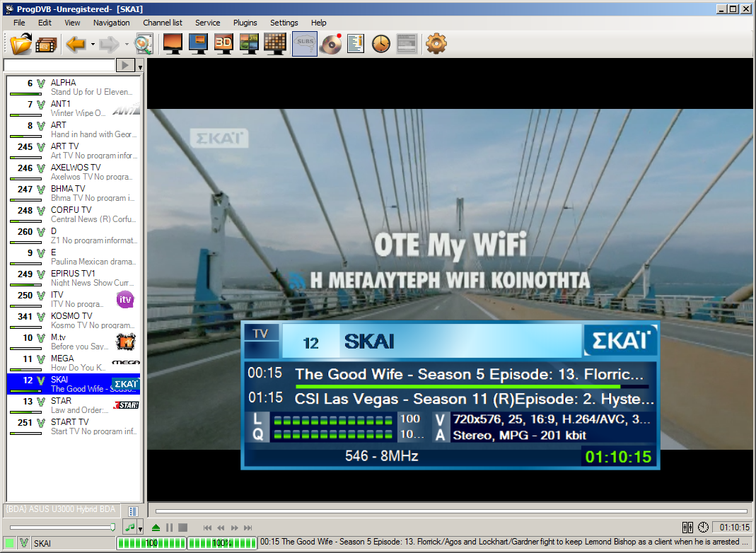Select channel 250 ITV
The image size is (756, 553).
pyautogui.click(x=74, y=299)
